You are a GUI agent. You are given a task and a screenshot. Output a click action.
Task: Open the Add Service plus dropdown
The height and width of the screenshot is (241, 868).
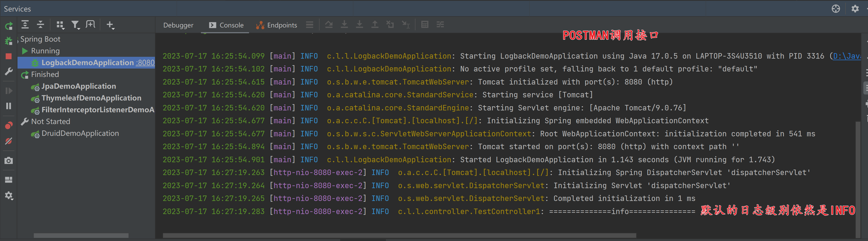pos(110,25)
